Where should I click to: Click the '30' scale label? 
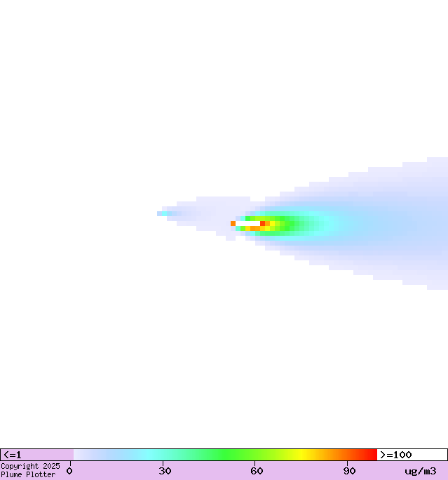pos(165,471)
